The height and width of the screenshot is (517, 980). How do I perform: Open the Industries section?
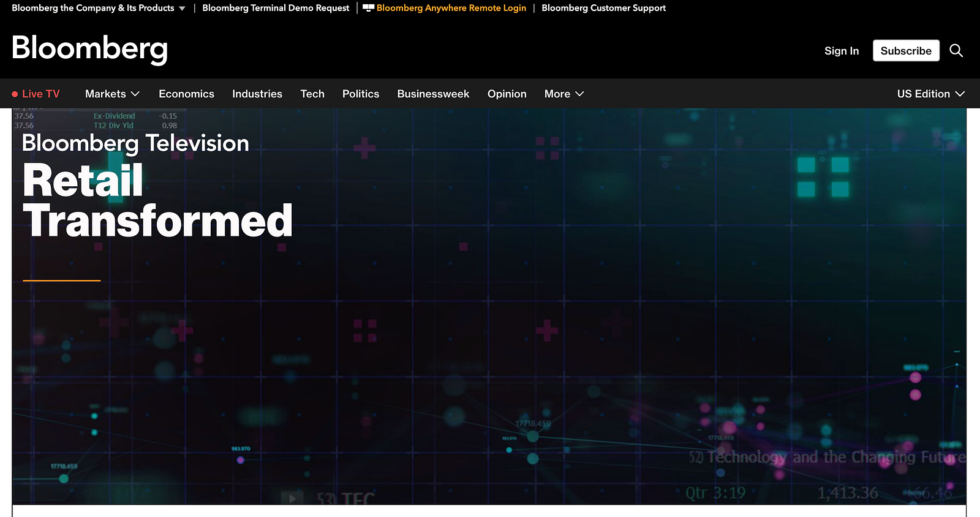point(257,94)
